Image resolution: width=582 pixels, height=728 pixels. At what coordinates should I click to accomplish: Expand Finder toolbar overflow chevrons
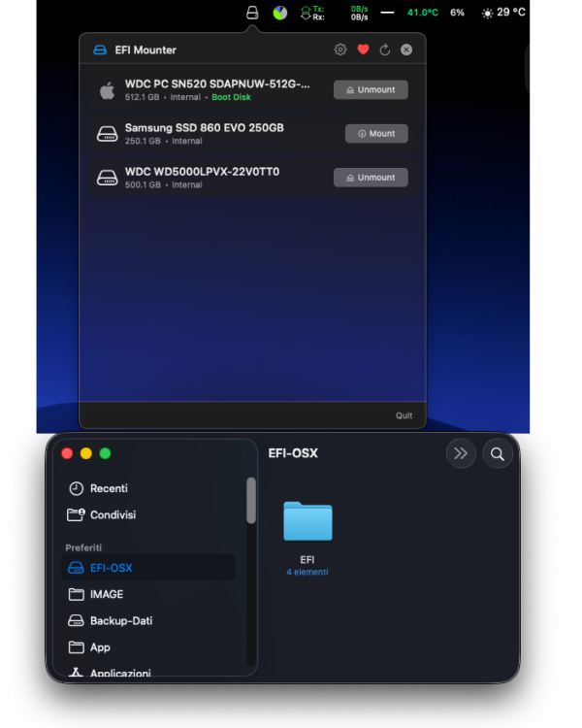(x=461, y=453)
